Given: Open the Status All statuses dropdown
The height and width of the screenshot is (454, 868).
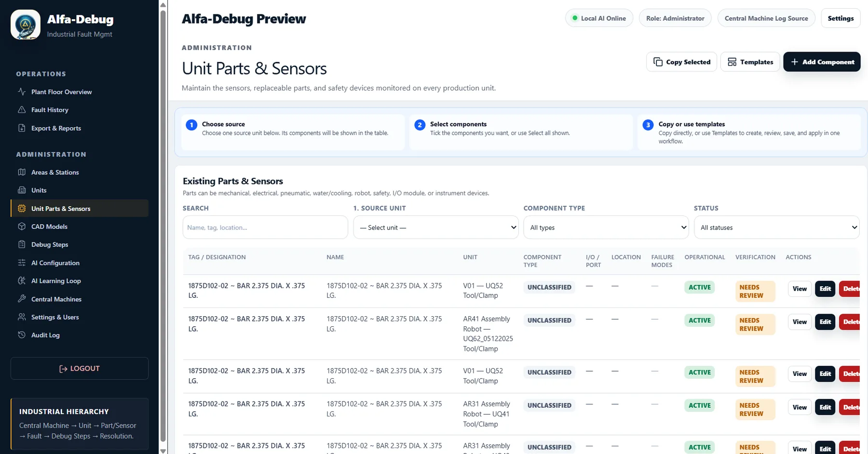Looking at the screenshot, I should (x=776, y=227).
